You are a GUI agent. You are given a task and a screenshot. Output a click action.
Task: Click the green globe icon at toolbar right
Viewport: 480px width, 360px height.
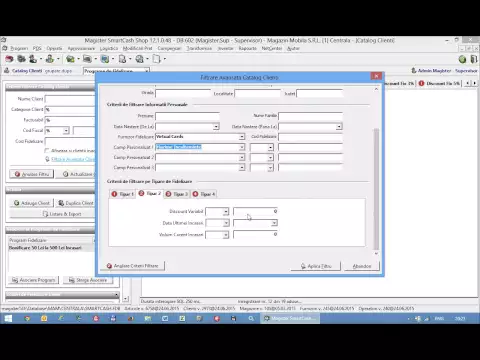point(462,59)
